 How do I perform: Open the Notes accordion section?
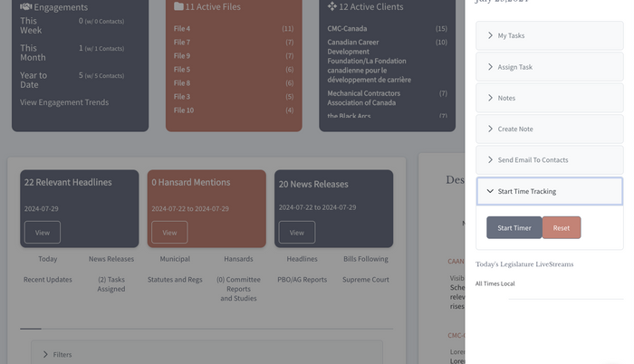tap(549, 98)
